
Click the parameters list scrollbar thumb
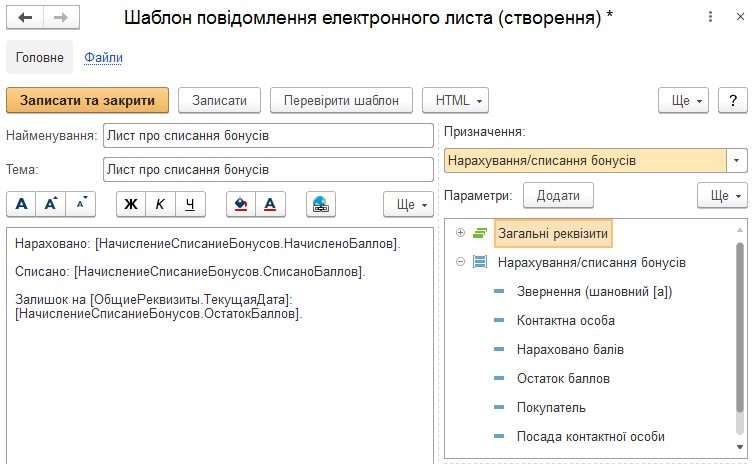[x=740, y=327]
